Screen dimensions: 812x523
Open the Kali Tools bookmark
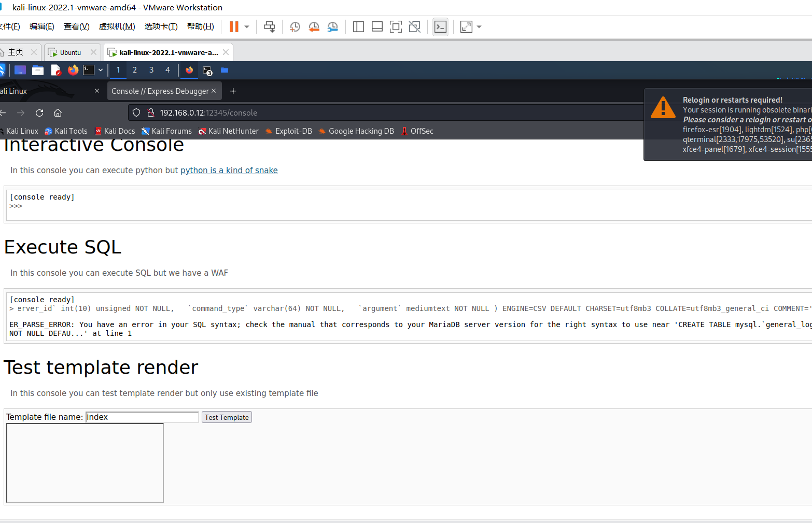66,131
